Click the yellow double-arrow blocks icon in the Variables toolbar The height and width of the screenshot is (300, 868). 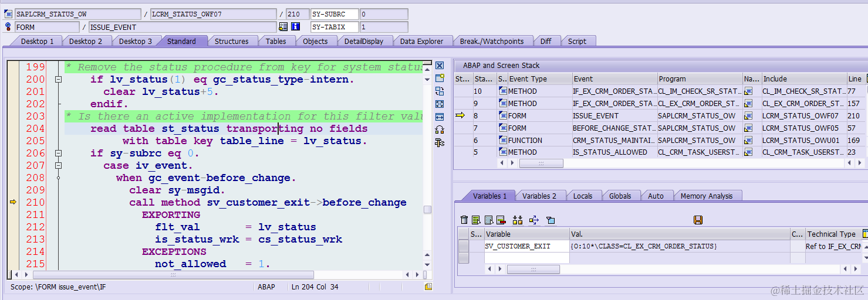coord(518,220)
